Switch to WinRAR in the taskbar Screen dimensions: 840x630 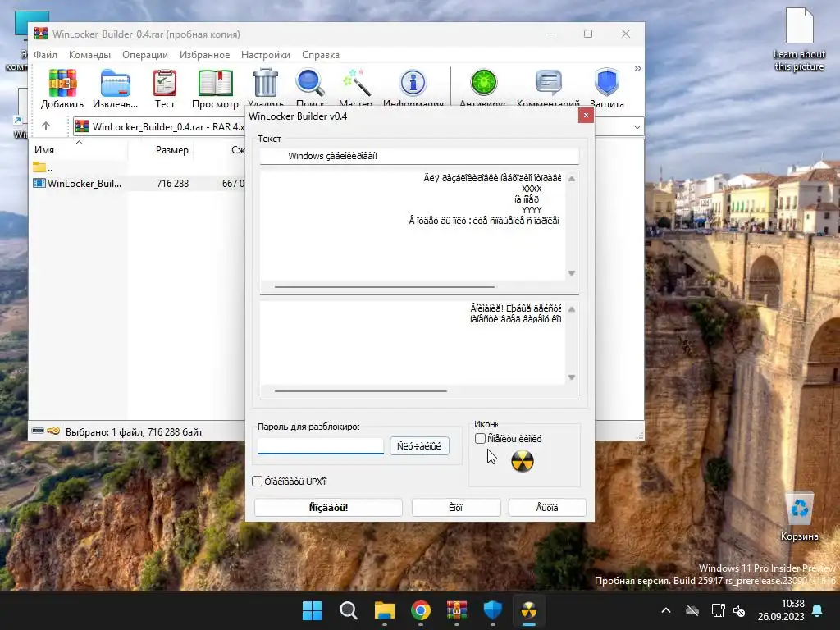coord(456,610)
